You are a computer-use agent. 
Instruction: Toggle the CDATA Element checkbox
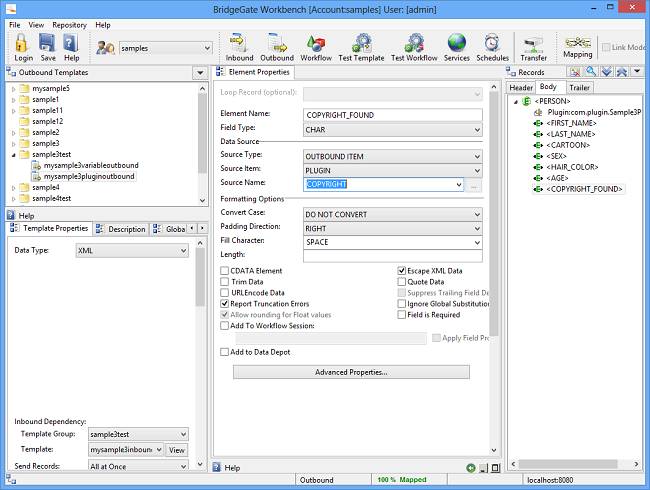point(224,271)
